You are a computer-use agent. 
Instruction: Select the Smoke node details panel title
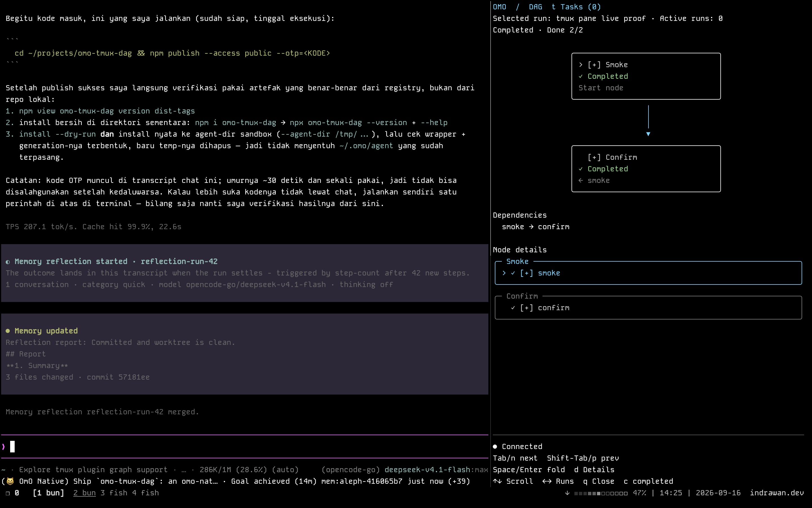click(x=517, y=261)
